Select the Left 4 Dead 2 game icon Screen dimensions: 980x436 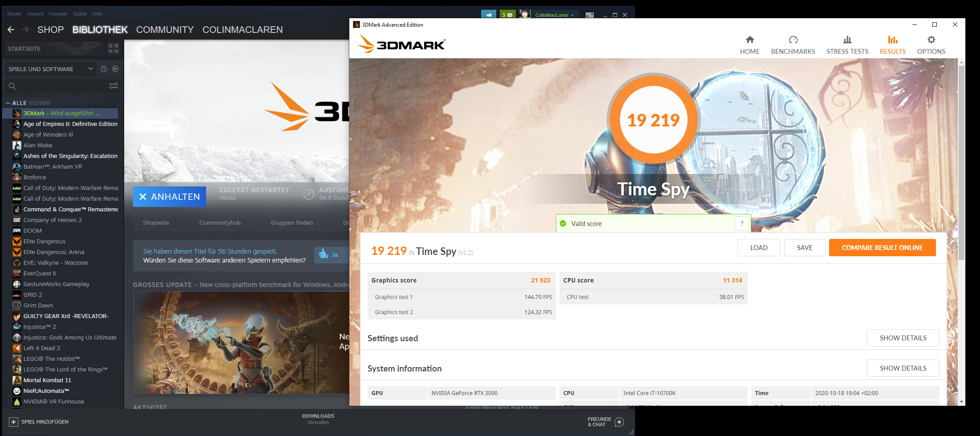[x=16, y=348]
